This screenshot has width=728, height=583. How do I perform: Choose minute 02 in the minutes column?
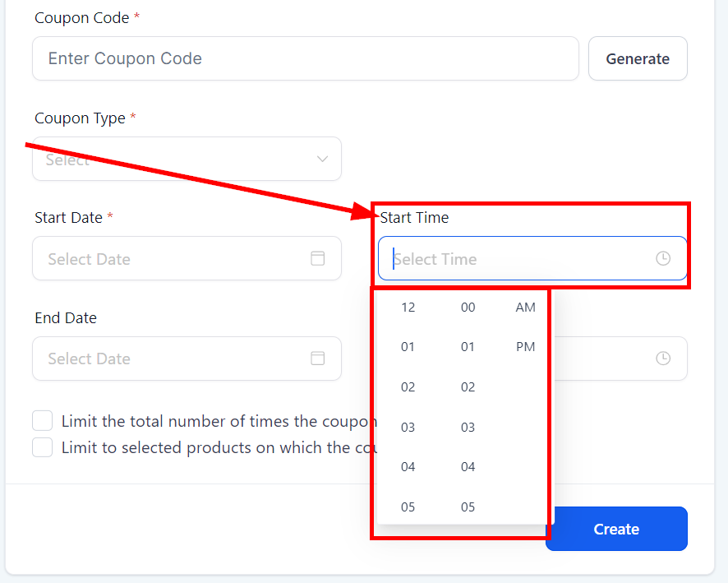tap(468, 387)
